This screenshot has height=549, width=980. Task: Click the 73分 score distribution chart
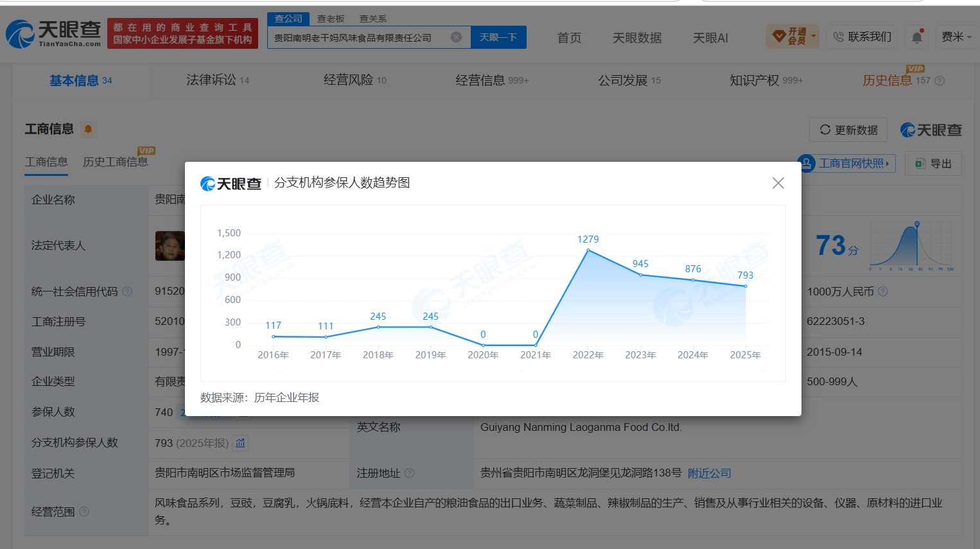click(x=911, y=246)
